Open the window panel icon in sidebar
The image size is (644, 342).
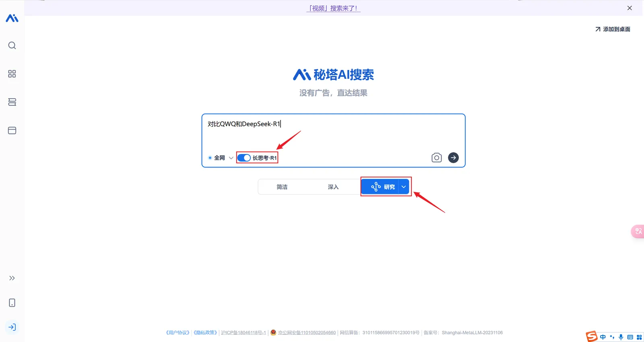12,130
